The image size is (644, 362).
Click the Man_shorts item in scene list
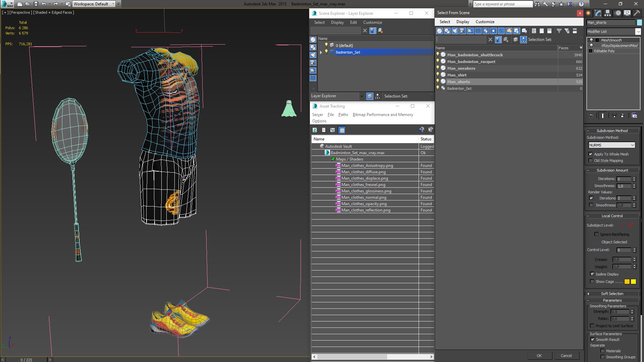458,81
